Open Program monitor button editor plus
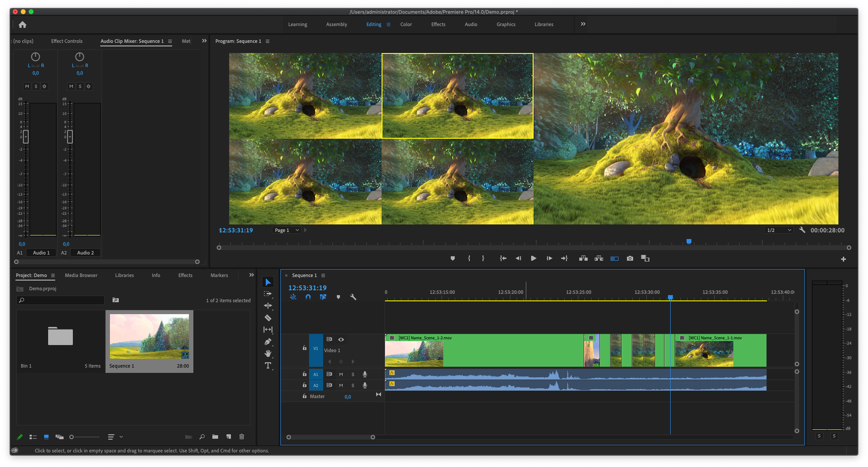 point(843,259)
